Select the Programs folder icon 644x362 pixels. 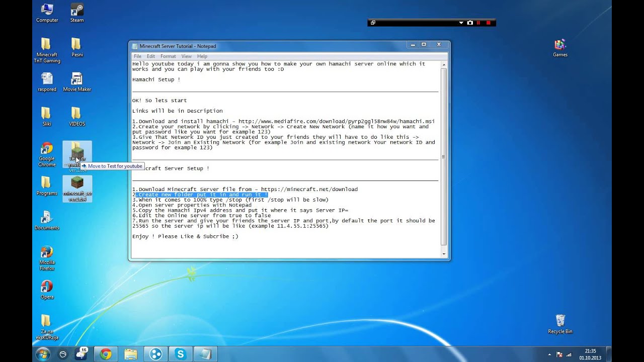[x=47, y=186]
